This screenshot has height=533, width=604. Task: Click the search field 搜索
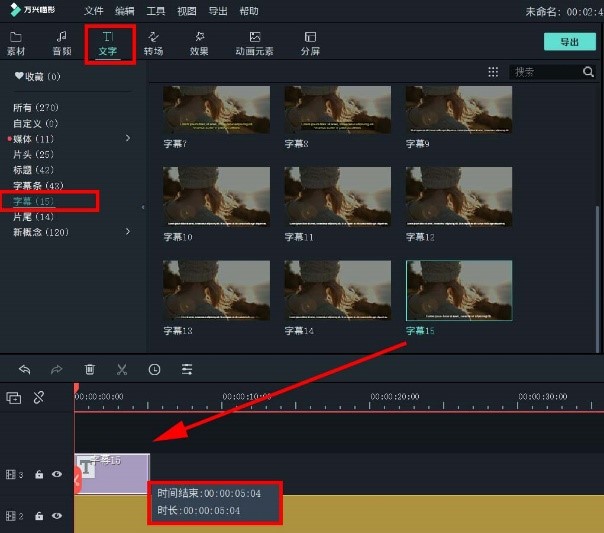coord(545,72)
